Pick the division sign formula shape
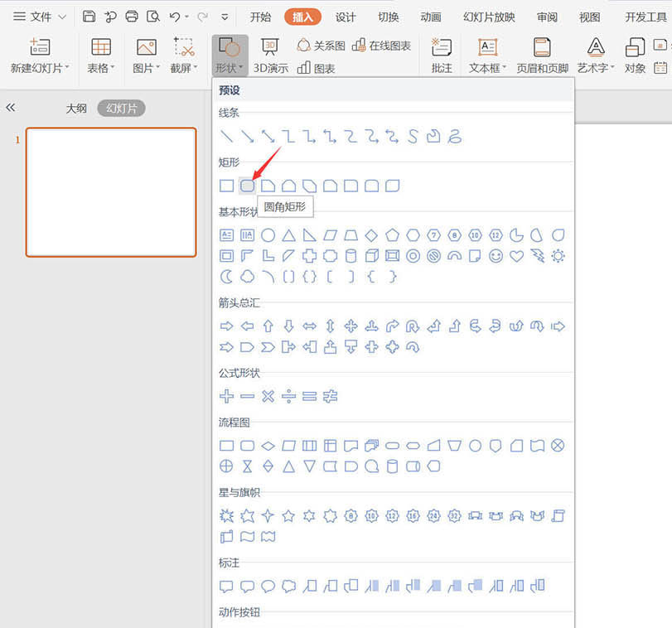The height and width of the screenshot is (628, 672). 288,396
